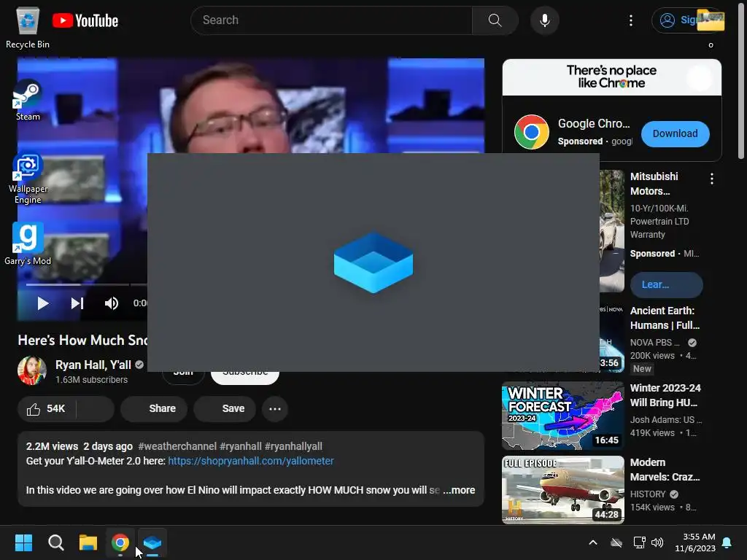
Task: Open Mitsubishi Motors ad options menu
Action: [711, 179]
